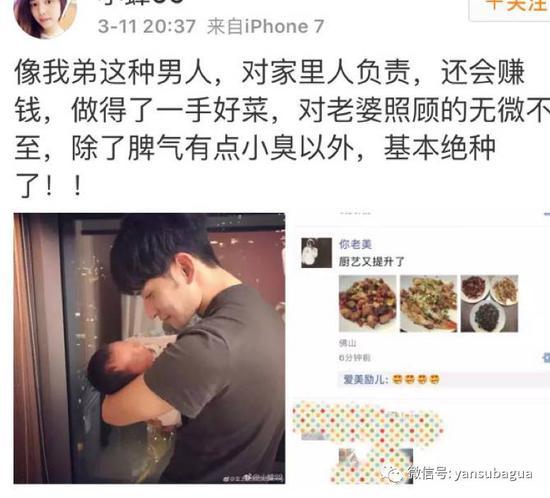The width and height of the screenshot is (550, 498).
Task: Open the poster's round profile avatar
Action: (45, 16)
